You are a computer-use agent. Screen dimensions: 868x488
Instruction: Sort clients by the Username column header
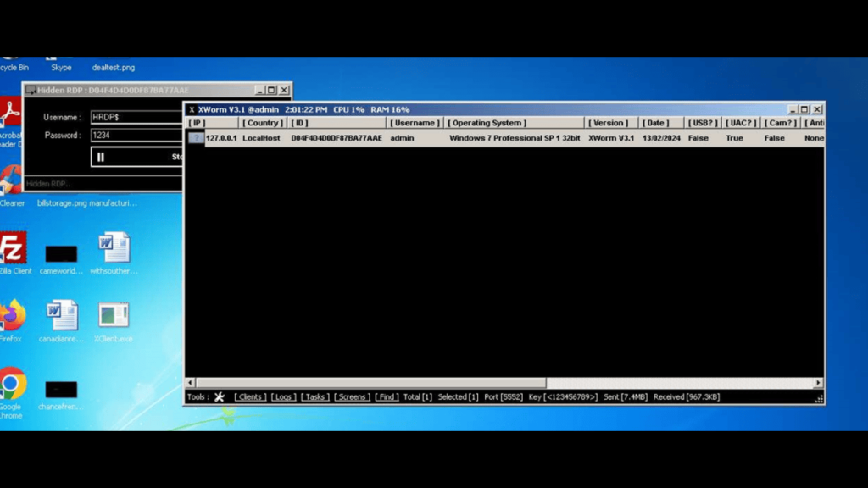tap(415, 123)
